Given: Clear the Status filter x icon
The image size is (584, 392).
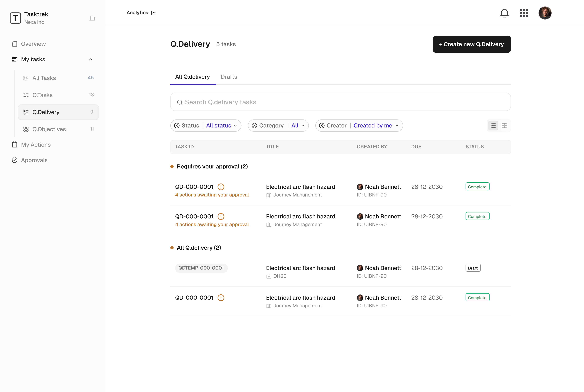Looking at the screenshot, I should (x=177, y=126).
